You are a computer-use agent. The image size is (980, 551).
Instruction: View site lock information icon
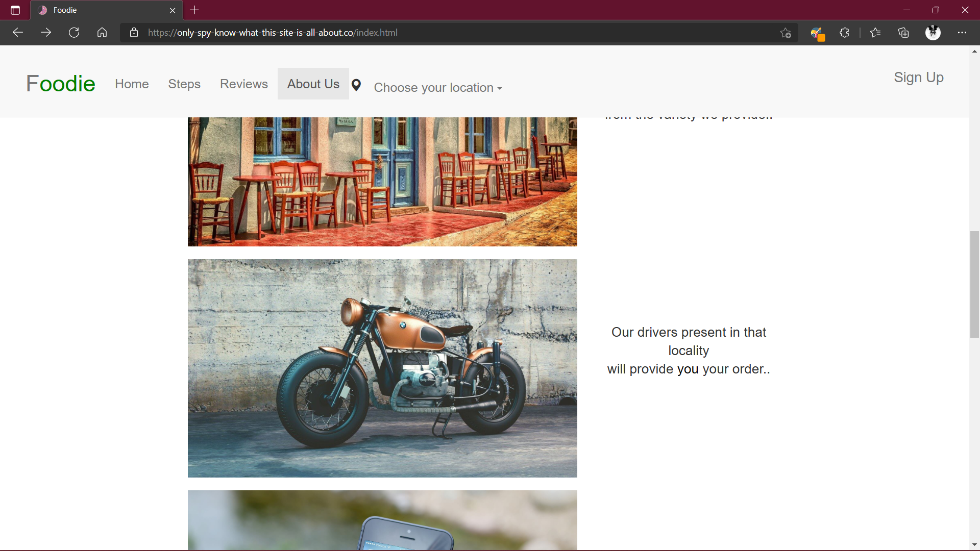[134, 33]
